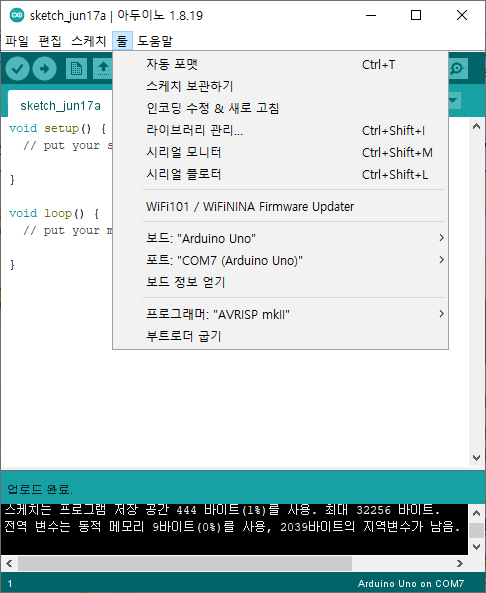Click the "void setup() {" code line

click(x=57, y=129)
